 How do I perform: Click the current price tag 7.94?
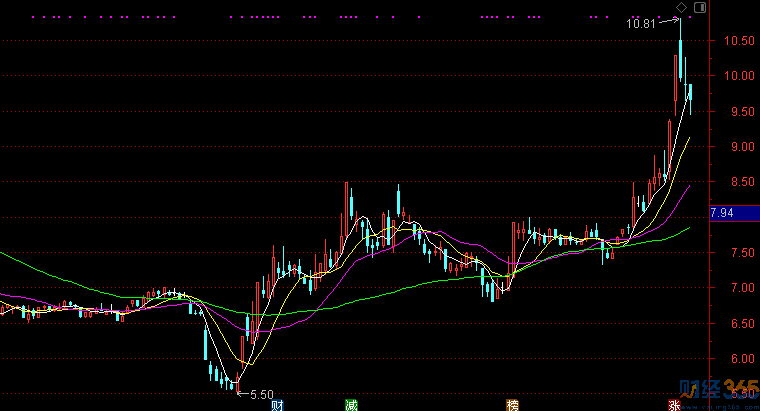723,213
